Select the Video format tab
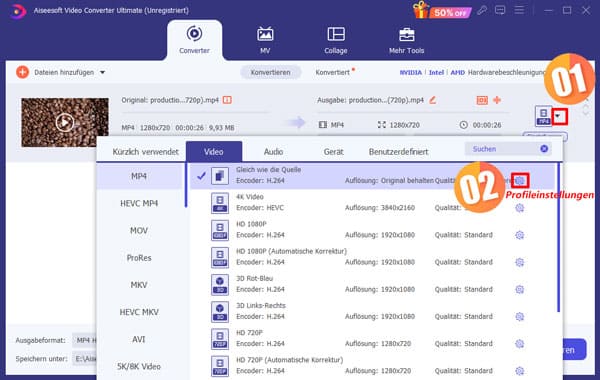Viewport: 600px width, 380px height. [214, 152]
